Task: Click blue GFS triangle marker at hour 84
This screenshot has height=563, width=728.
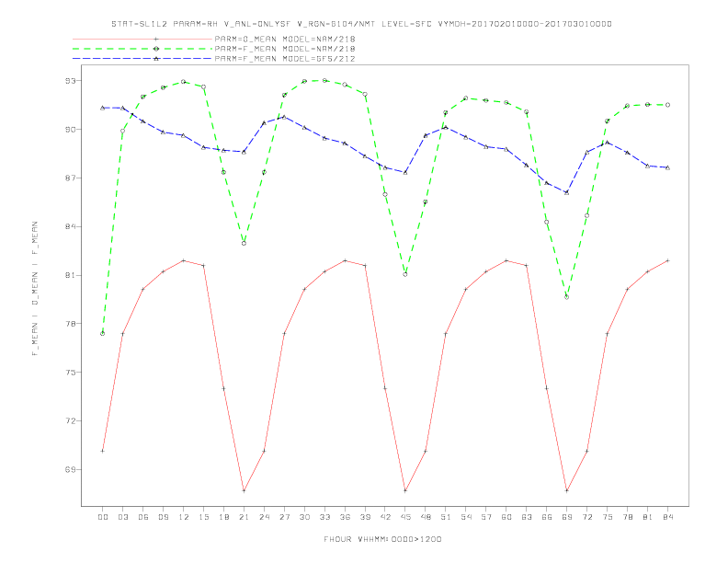Action: [668, 167]
